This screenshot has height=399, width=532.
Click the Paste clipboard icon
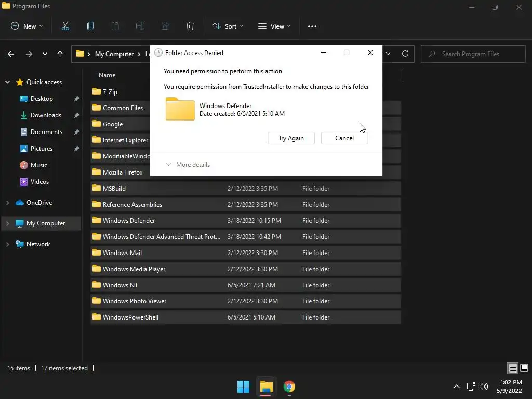point(115,26)
